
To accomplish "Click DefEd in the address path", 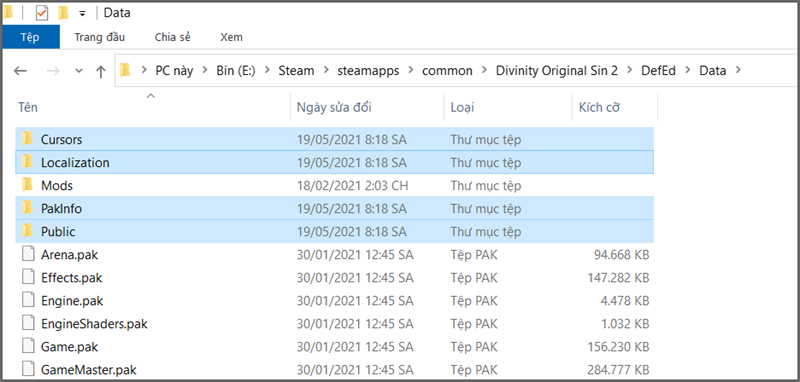I will coord(658,70).
